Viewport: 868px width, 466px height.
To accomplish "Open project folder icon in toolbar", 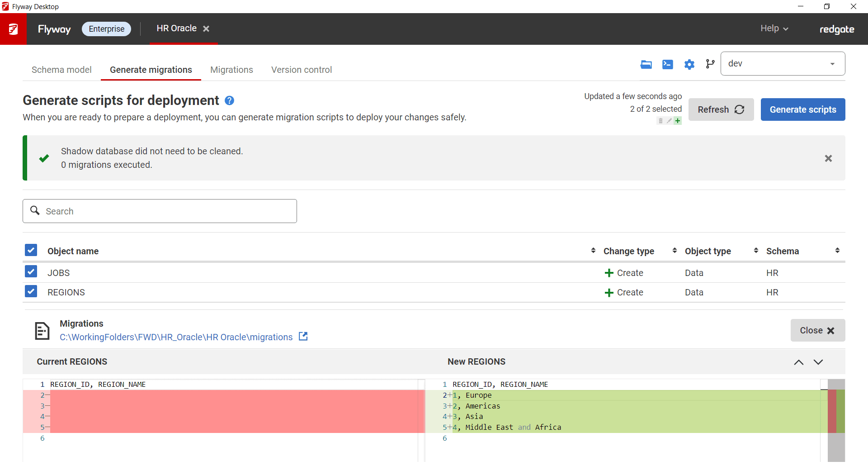I will [646, 64].
